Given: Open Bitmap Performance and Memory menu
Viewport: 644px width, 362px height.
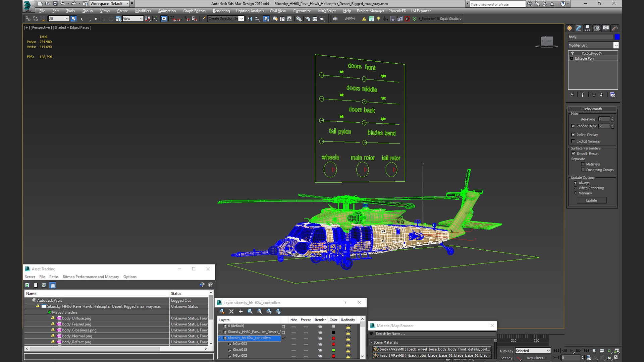Looking at the screenshot, I should tap(91, 277).
